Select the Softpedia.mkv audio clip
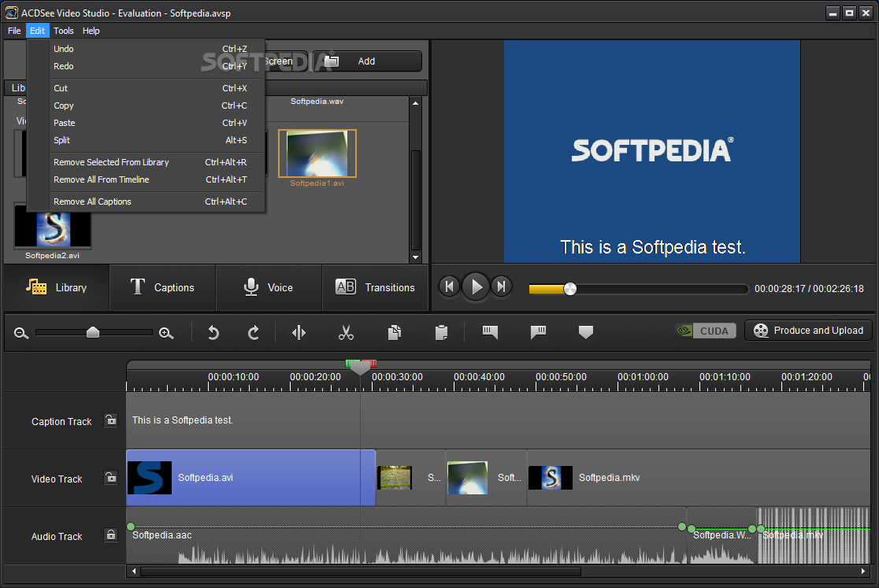Screen dimensions: 879x588 pos(814,535)
